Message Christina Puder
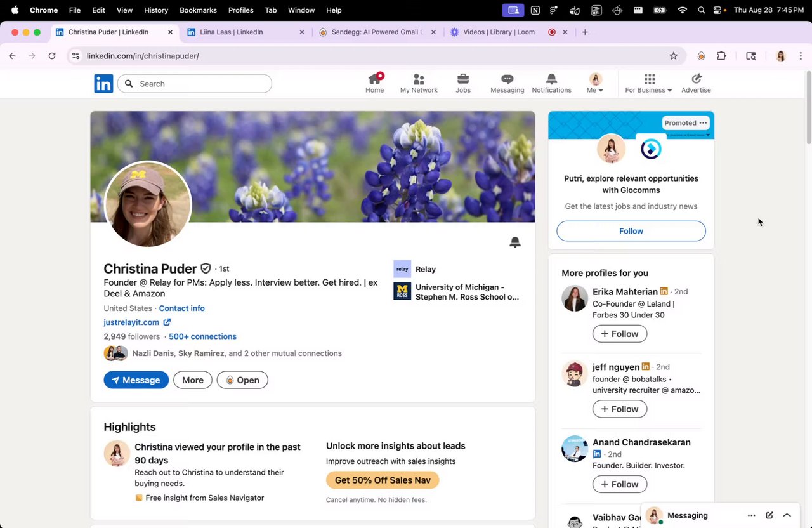 [x=136, y=380]
